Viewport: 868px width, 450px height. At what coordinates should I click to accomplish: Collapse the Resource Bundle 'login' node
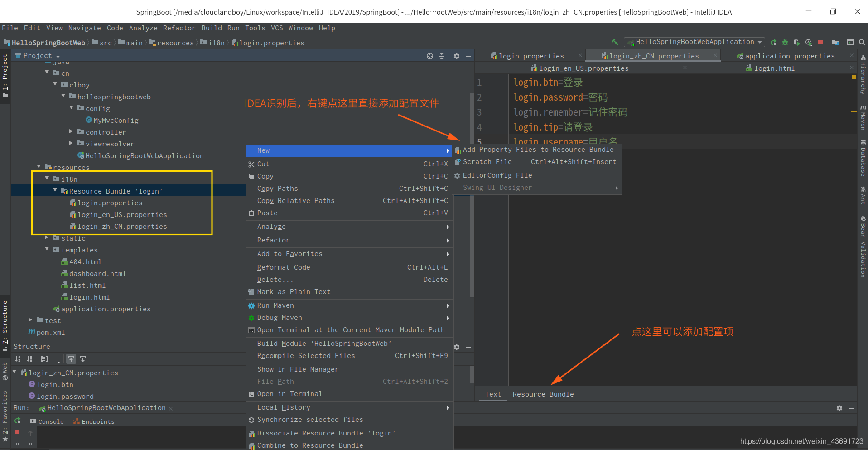pos(55,190)
